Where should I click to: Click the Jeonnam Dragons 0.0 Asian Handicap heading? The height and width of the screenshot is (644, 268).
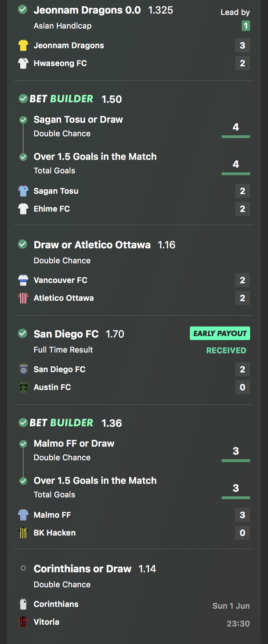[x=103, y=10]
